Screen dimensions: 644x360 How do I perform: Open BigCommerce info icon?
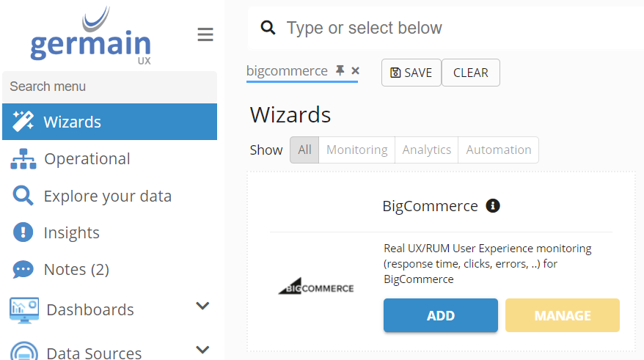(x=493, y=206)
